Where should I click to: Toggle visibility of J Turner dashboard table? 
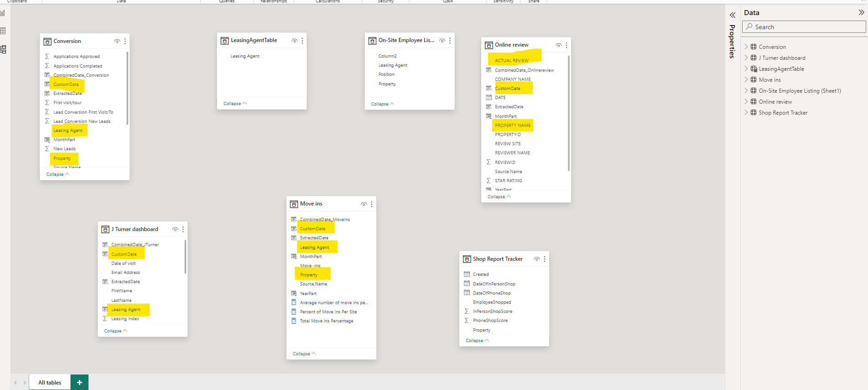point(176,229)
